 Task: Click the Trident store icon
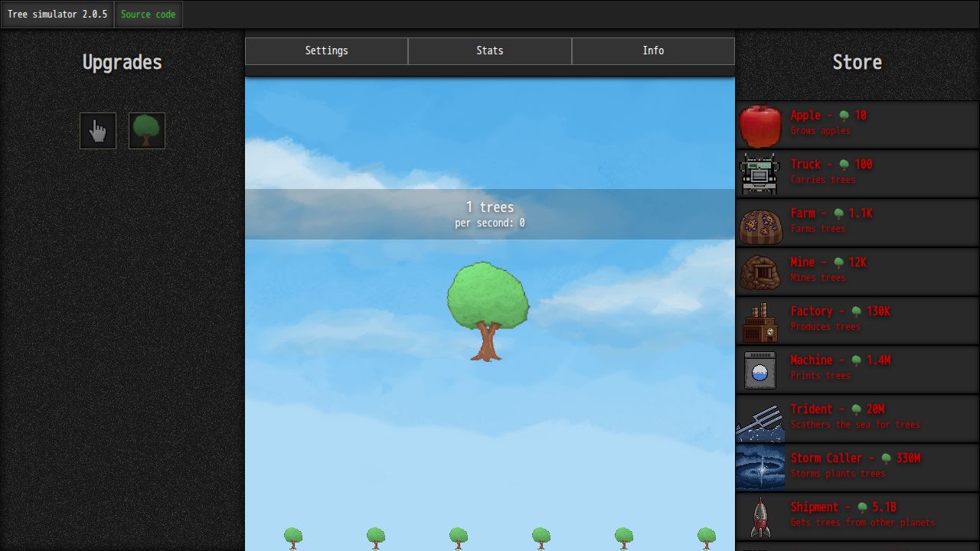click(x=760, y=419)
